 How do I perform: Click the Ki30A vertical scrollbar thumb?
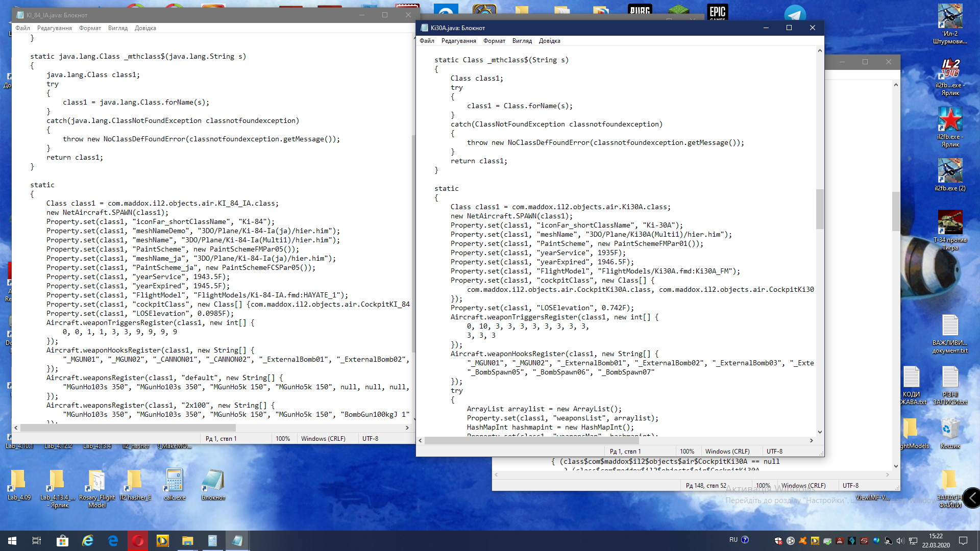[820, 209]
